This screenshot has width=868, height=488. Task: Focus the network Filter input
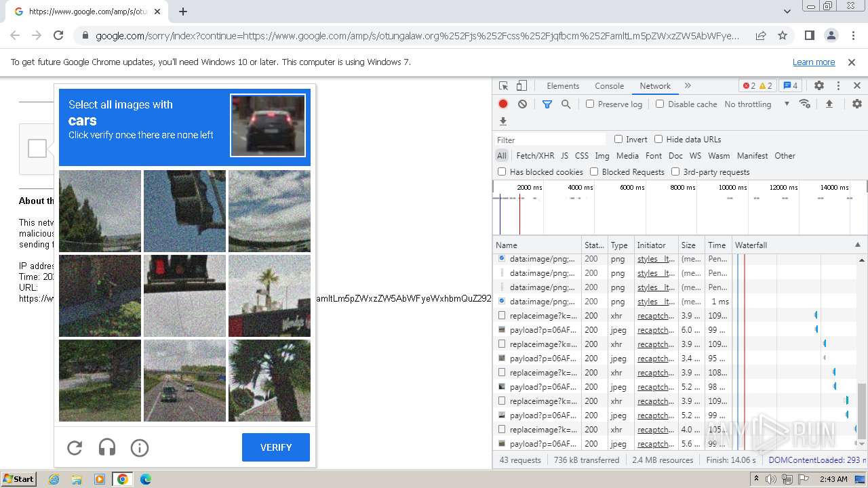click(x=550, y=140)
